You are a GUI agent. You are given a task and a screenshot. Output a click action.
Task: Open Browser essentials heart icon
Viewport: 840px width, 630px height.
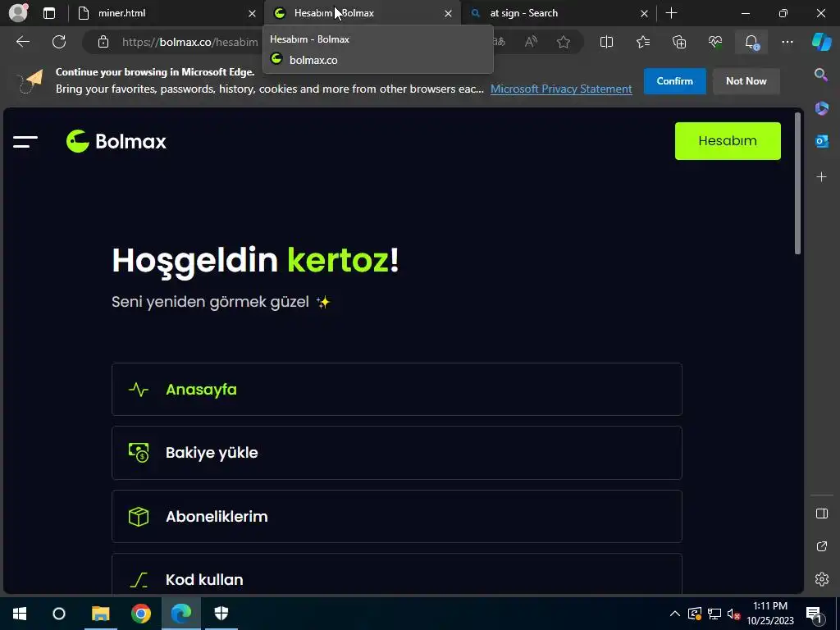click(715, 42)
